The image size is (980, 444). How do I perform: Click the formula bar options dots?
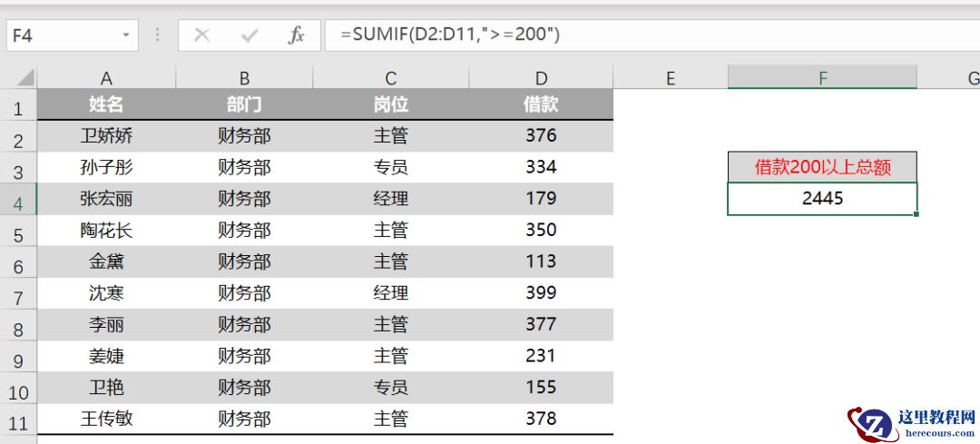pyautogui.click(x=158, y=35)
